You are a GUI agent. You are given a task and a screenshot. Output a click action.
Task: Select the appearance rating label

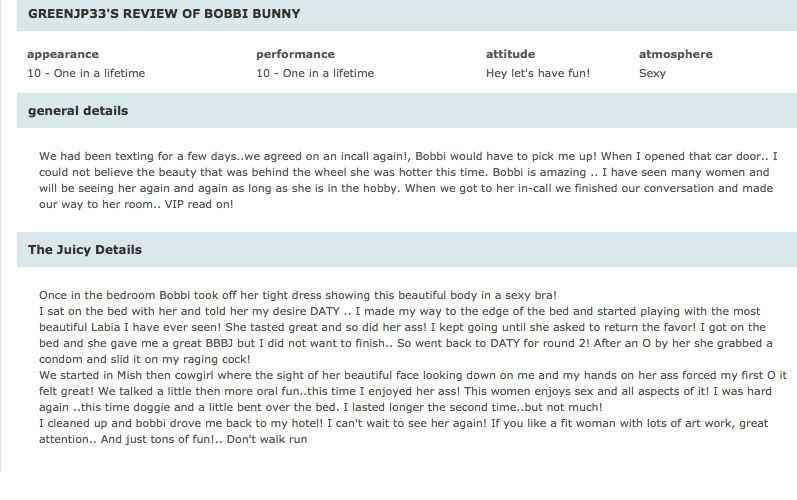point(63,54)
